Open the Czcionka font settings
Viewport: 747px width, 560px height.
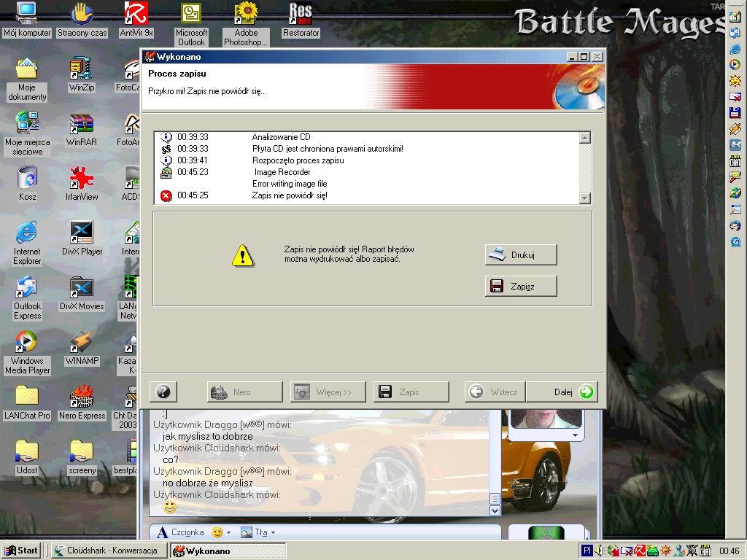[x=181, y=532]
